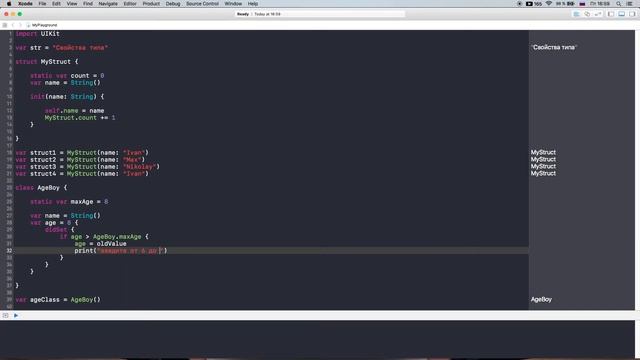Viewport: 640px width, 360px height.
Task: Click the MyStruct result for struct3
Action: point(543,166)
